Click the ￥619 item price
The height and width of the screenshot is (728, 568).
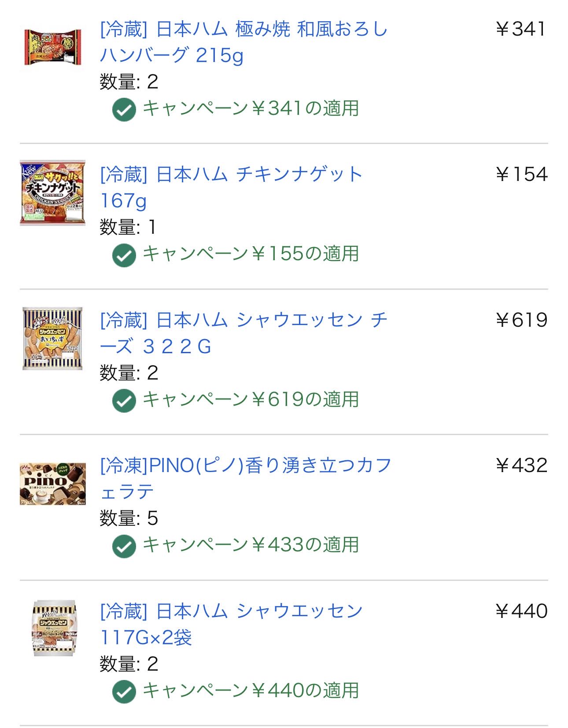pyautogui.click(x=521, y=320)
